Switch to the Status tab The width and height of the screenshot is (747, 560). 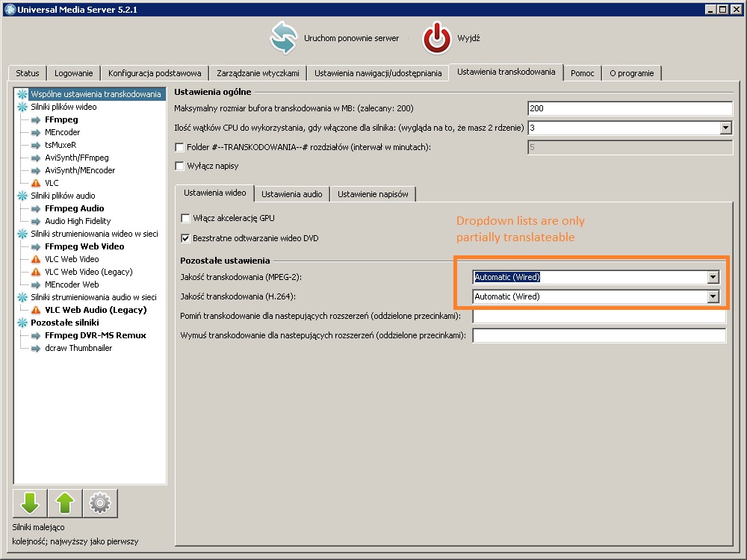pos(28,73)
